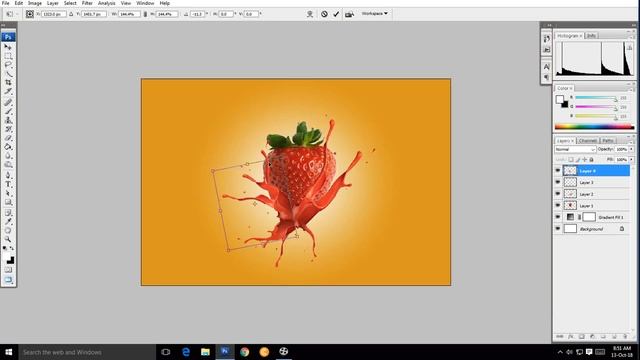
Task: Click the R slider in Color panel
Action: [596, 98]
